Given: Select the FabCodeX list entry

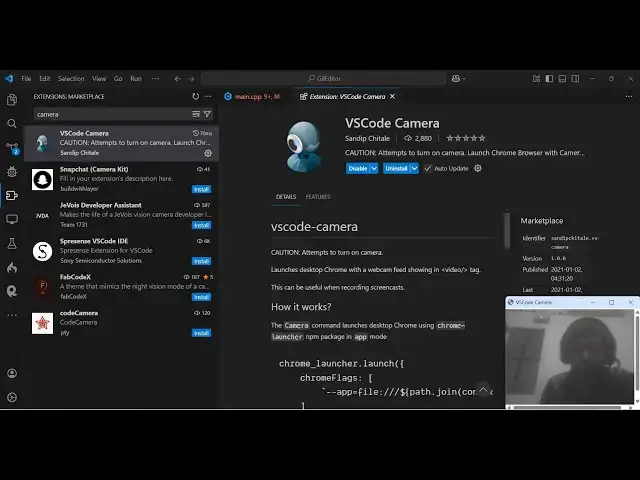Looking at the screenshot, I should tap(121, 287).
